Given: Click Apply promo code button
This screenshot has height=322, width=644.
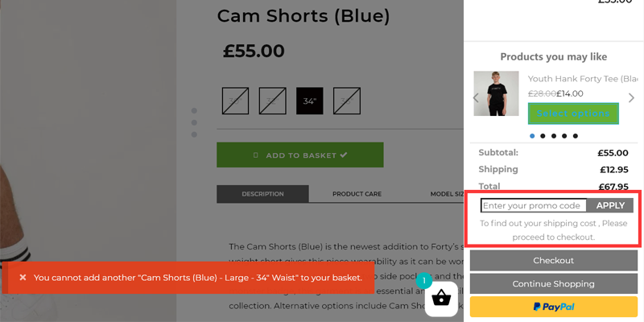Looking at the screenshot, I should pos(610,205).
